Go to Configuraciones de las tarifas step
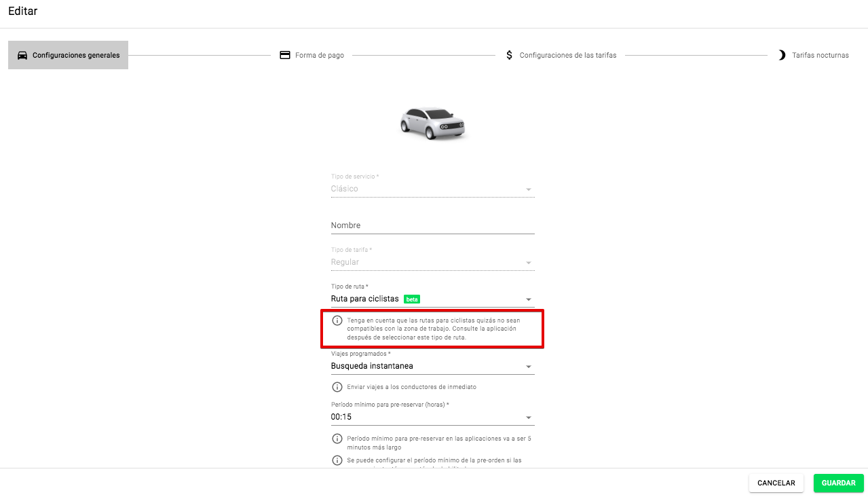Screen dimensions: 868x497 click(x=567, y=55)
